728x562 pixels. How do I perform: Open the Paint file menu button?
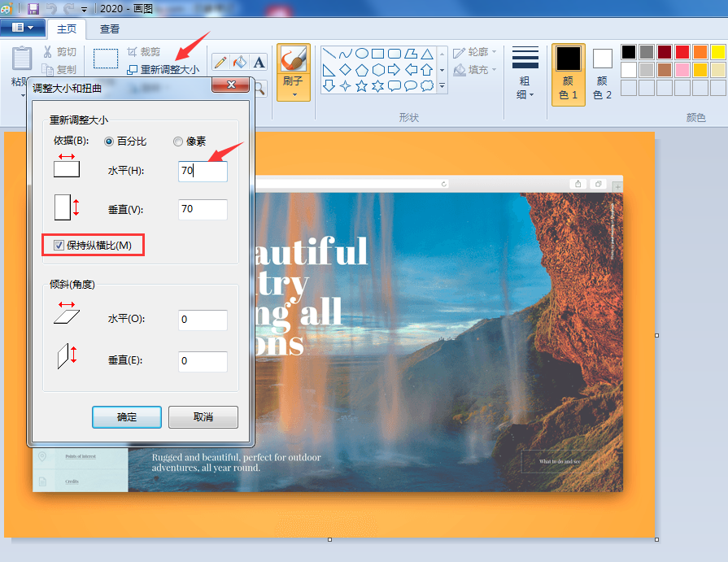pos(22,28)
